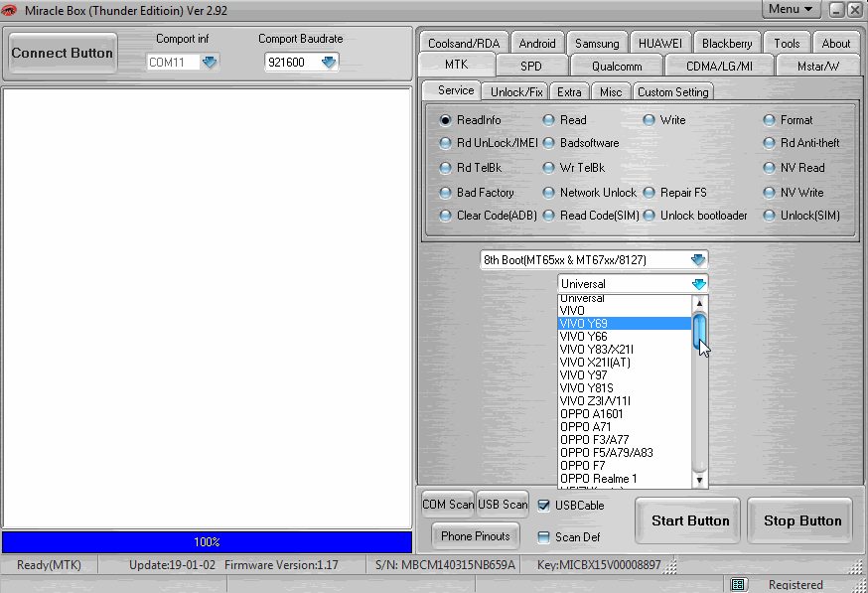The width and height of the screenshot is (868, 593).
Task: Open the Samsung tab
Action: click(597, 43)
